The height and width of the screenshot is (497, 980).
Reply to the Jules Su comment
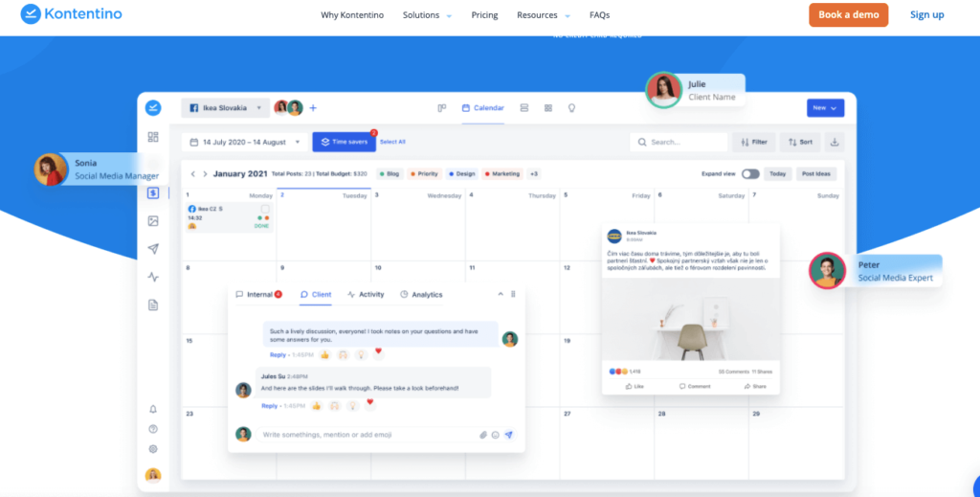(269, 406)
